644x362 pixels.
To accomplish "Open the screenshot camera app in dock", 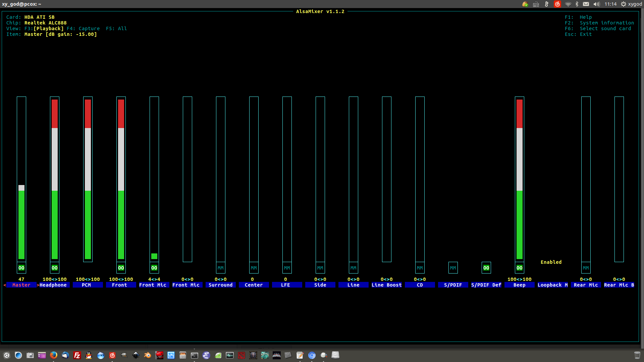I will (30, 355).
